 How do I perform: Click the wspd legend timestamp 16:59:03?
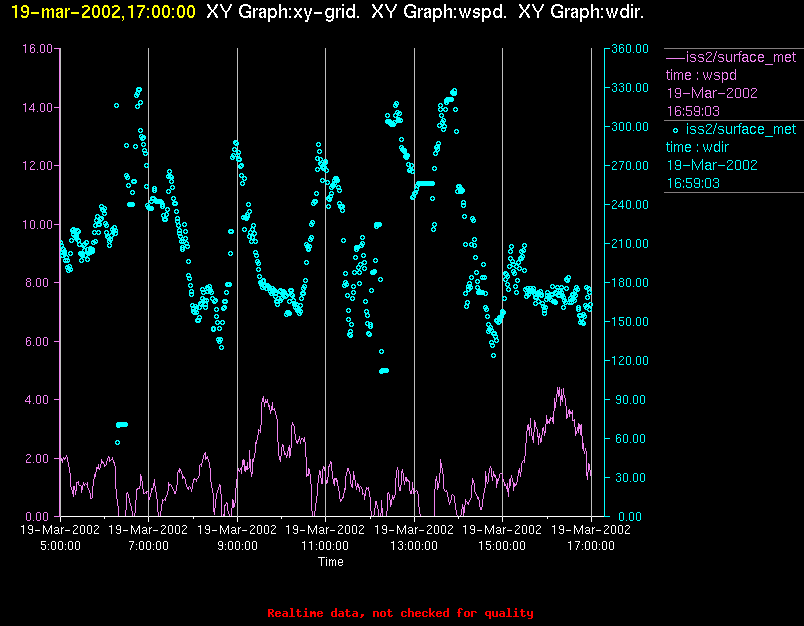[693, 111]
